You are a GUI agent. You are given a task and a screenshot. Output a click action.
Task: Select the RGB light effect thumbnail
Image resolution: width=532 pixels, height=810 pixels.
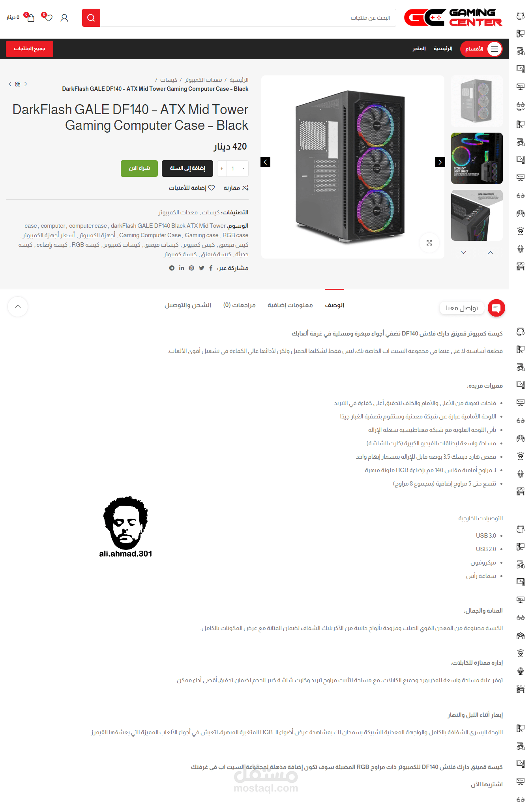[477, 158]
